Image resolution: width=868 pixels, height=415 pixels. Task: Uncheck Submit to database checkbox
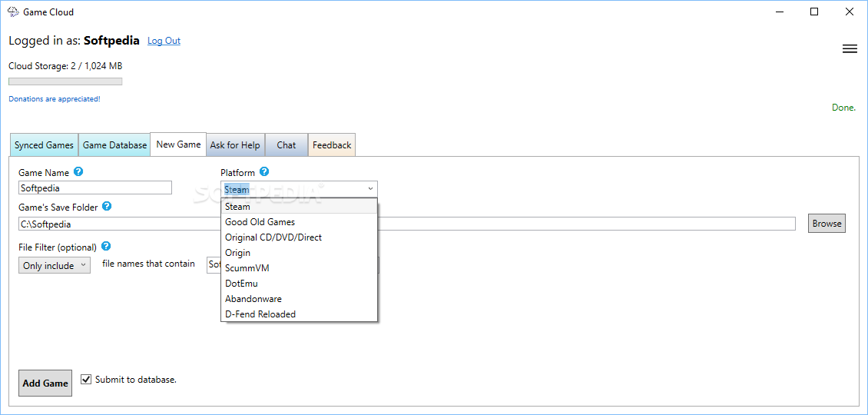(x=86, y=380)
